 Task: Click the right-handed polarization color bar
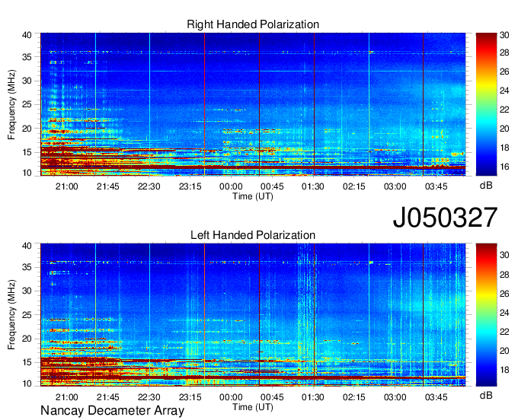click(x=486, y=104)
